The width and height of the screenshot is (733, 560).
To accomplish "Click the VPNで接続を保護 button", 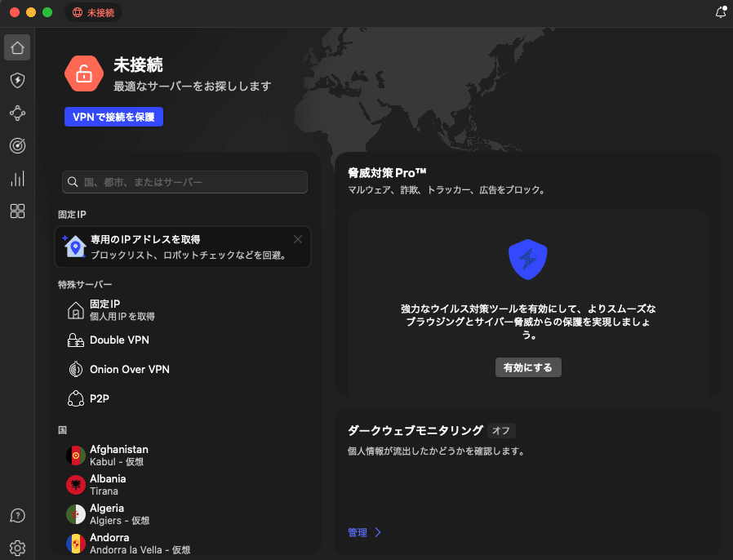I will click(x=114, y=118).
